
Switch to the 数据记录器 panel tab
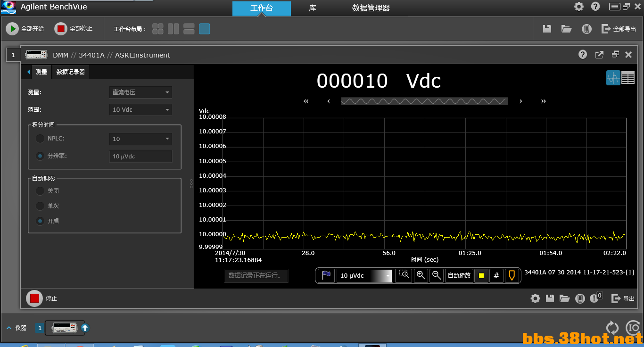(71, 72)
